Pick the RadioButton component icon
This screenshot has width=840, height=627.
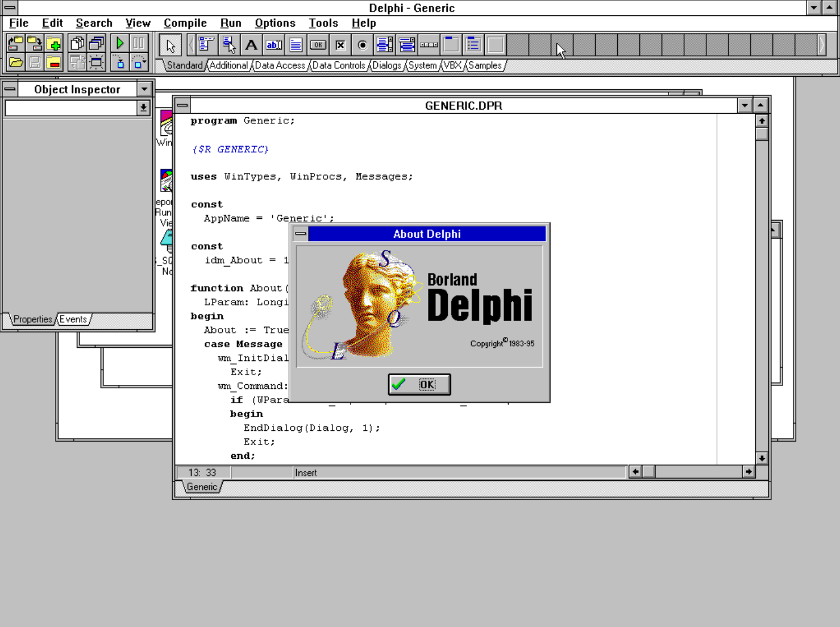point(362,45)
